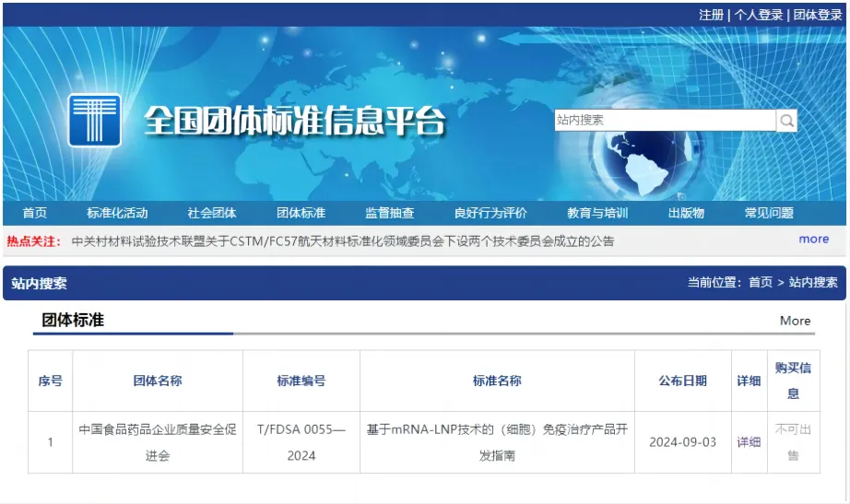
Task: Open the 注册 registration link
Action: [711, 15]
